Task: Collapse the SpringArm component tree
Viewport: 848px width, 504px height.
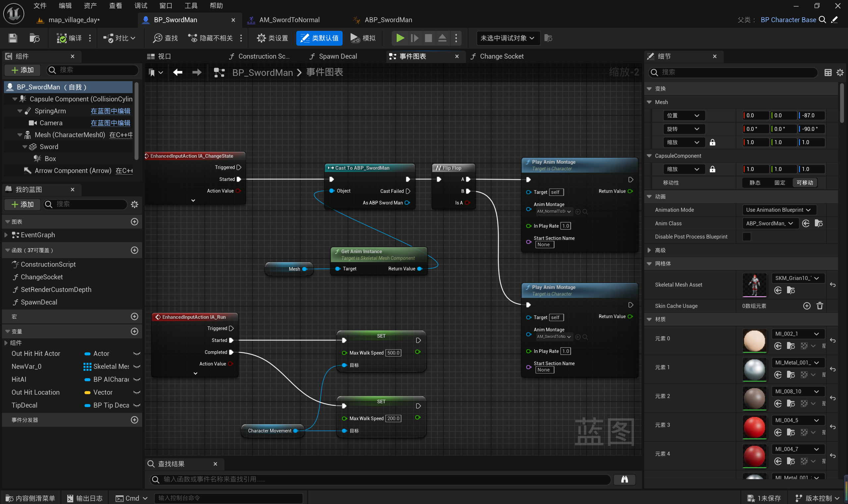Action: (20, 111)
